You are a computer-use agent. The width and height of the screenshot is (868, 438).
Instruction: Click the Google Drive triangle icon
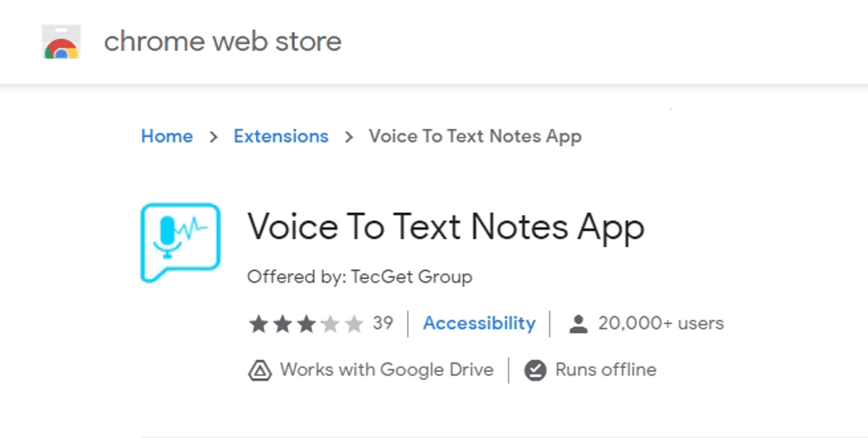click(260, 370)
